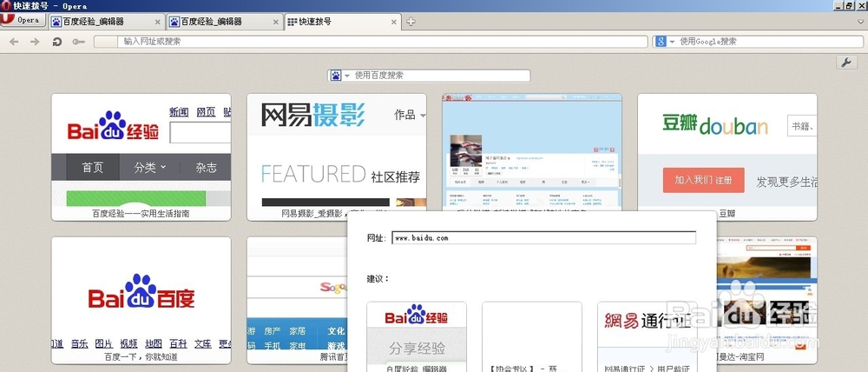Open the 豆瓣 douban speed dial thumbnail
Viewport: 868px width, 372px height.
point(727,157)
